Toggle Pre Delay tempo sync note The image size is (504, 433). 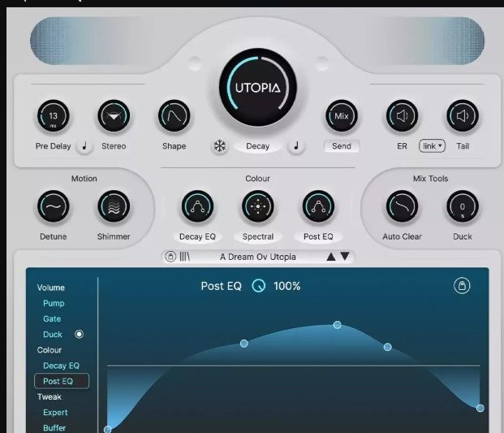click(84, 146)
